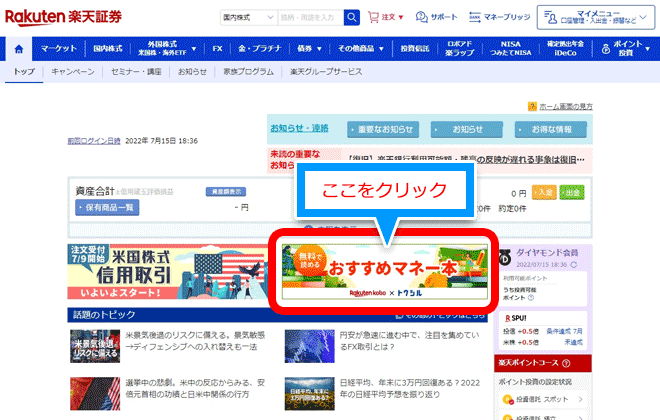Open マネーブリッジ in the header
The image size is (660, 420).
point(499,17)
